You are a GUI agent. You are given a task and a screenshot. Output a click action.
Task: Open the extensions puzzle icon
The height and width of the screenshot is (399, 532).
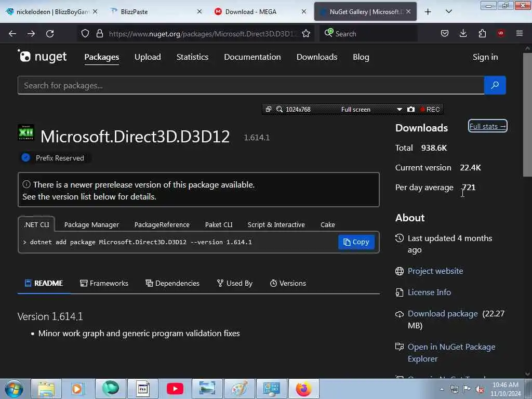(x=482, y=33)
